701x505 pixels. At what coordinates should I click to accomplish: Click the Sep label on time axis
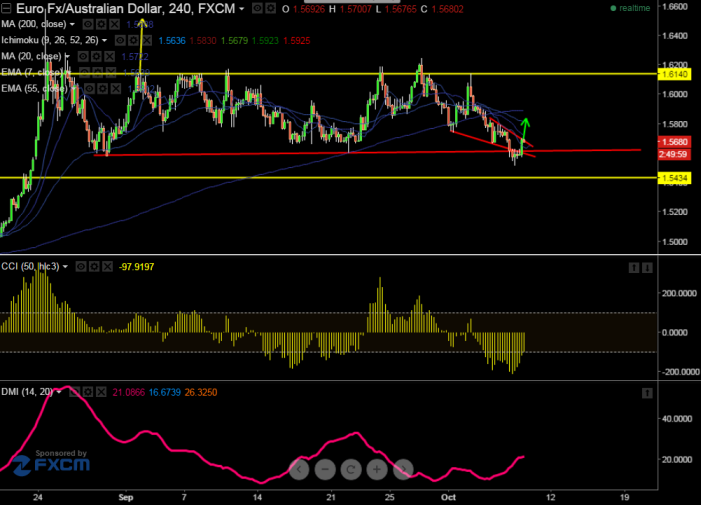tap(126, 497)
